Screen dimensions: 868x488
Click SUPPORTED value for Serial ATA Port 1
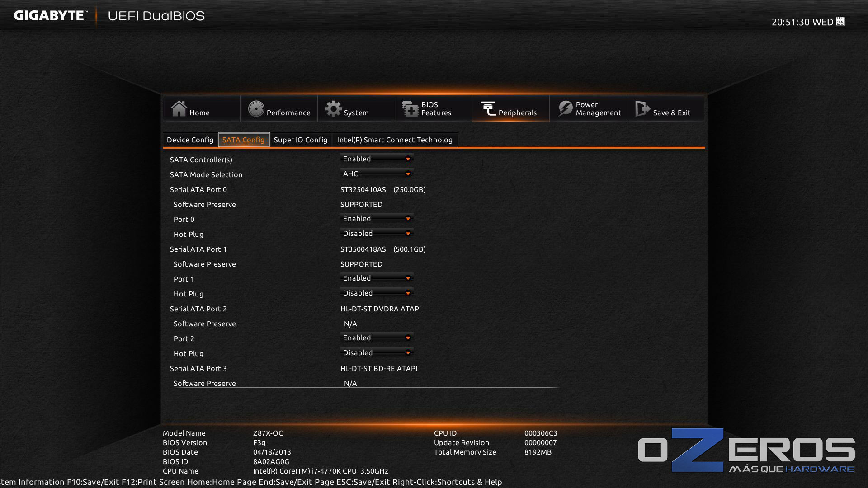tap(361, 264)
